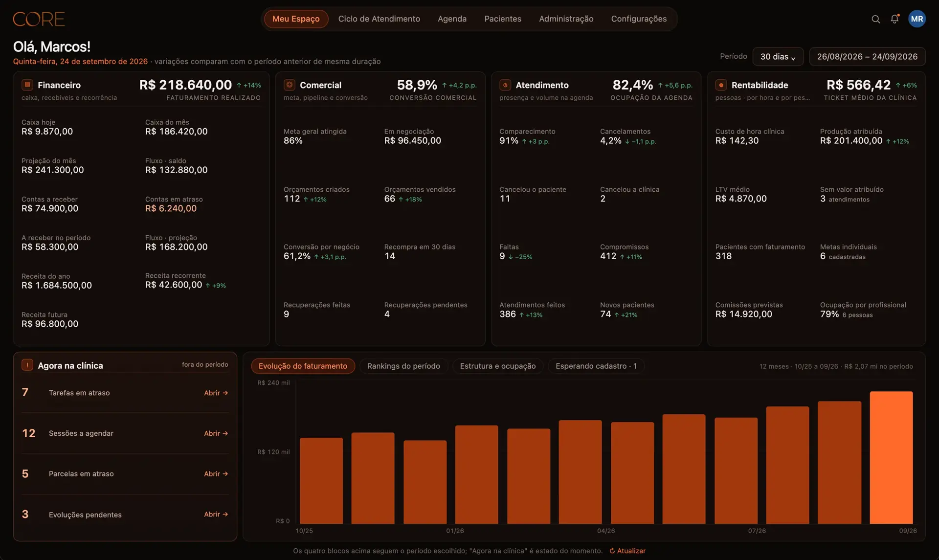Click the R$ 566,42 ticket médio value

(858, 85)
